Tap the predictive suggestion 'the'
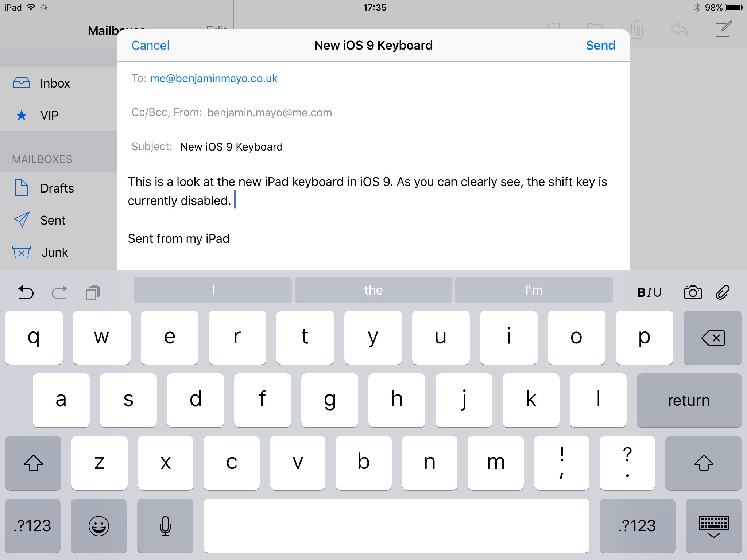 [373, 290]
